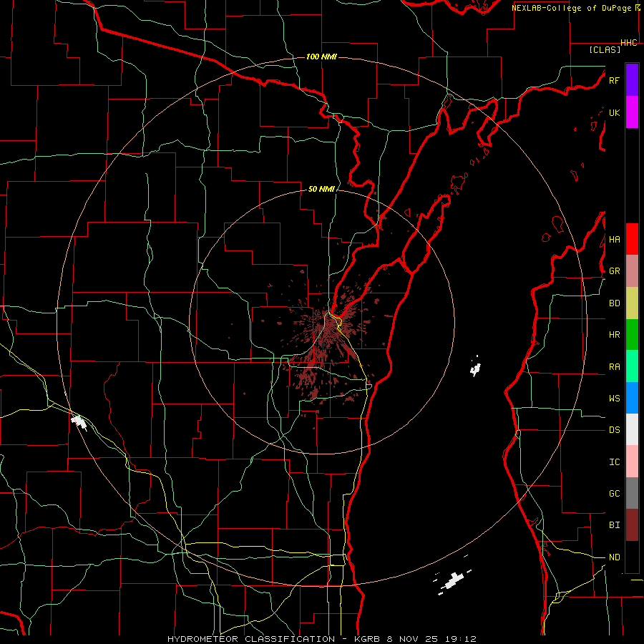Click the NEXLAB-College of DuPage header text
The height and width of the screenshot is (644, 644).
pos(571,8)
